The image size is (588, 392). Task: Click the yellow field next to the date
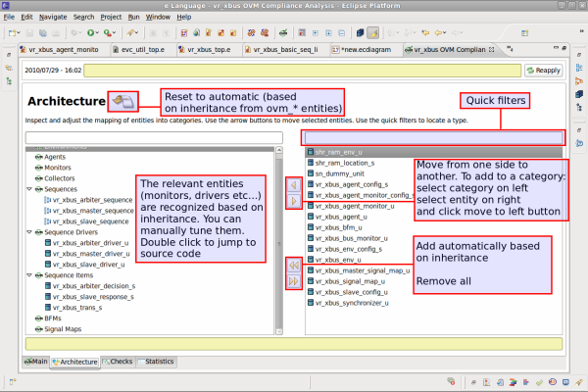[x=302, y=71]
